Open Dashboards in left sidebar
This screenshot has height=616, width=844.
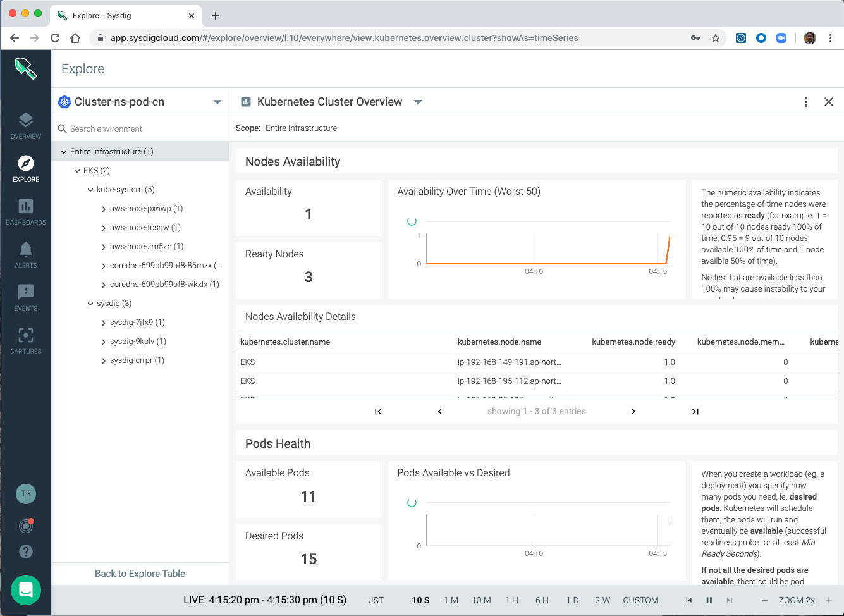pyautogui.click(x=25, y=211)
